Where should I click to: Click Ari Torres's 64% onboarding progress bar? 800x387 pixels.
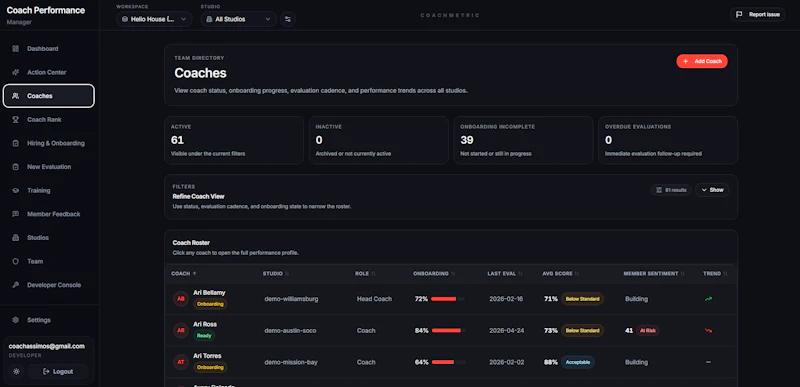tap(448, 363)
